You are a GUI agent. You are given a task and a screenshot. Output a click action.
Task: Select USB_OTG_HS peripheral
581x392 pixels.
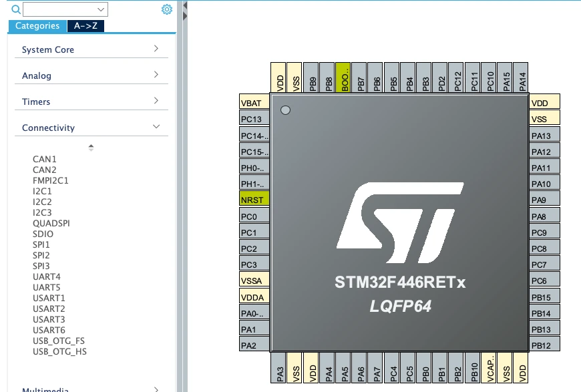[59, 352]
